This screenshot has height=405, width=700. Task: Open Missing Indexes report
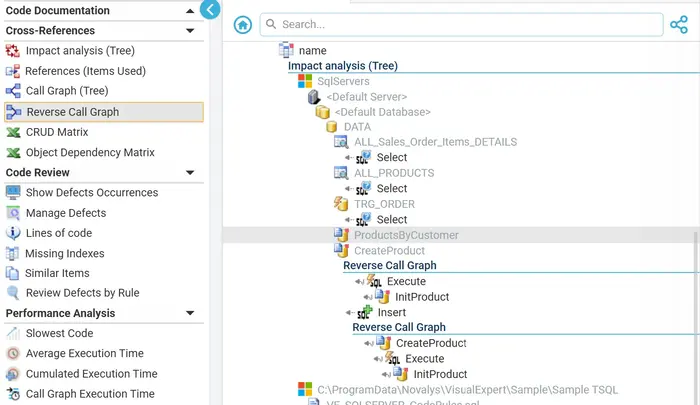click(x=65, y=254)
